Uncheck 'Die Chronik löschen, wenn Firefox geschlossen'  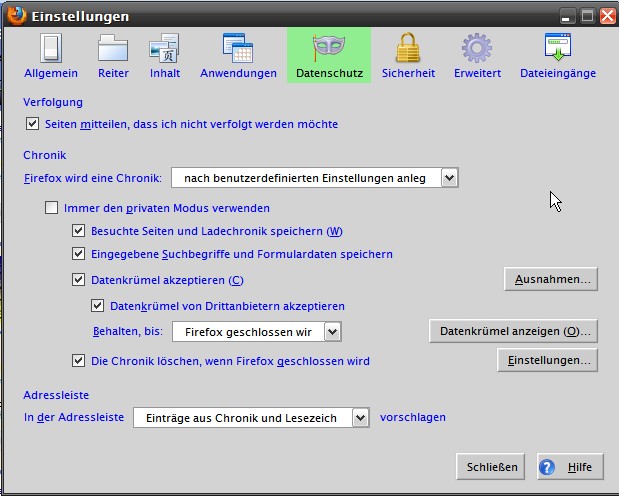point(78,361)
